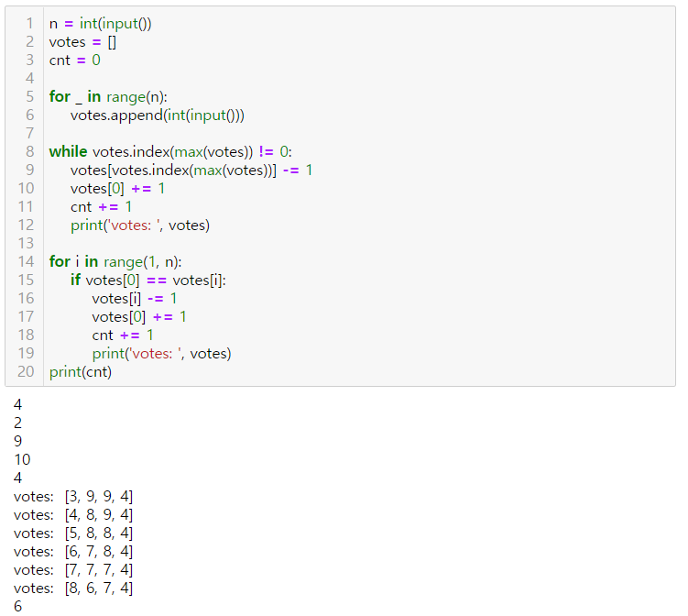Click 'cnt += 1' on line 11

point(101,207)
